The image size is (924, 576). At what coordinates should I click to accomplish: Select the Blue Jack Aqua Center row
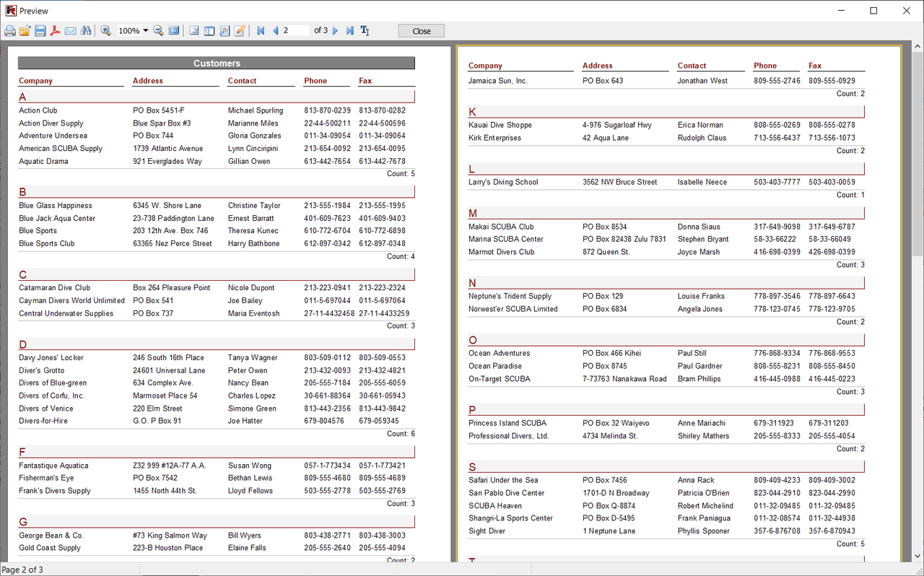click(57, 218)
